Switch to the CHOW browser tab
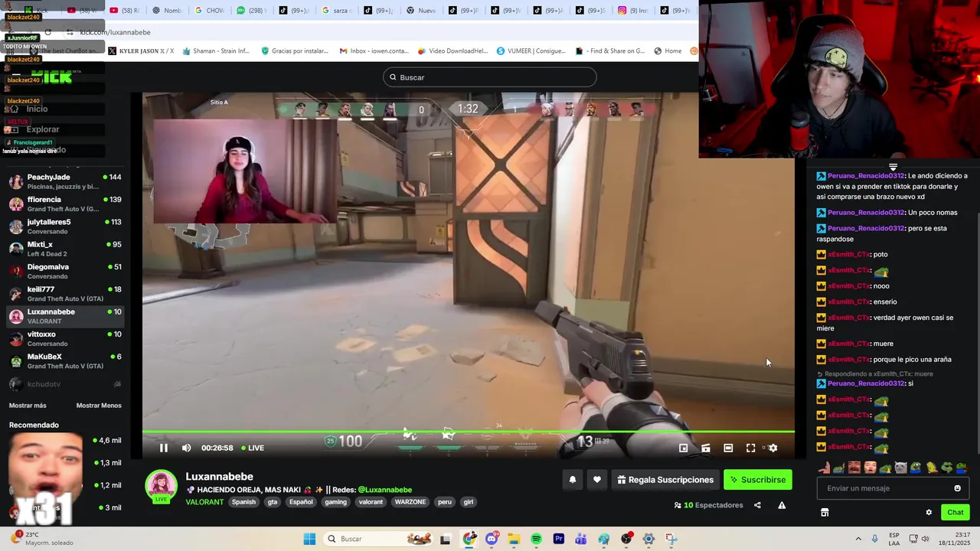The height and width of the screenshot is (551, 980). tap(209, 11)
